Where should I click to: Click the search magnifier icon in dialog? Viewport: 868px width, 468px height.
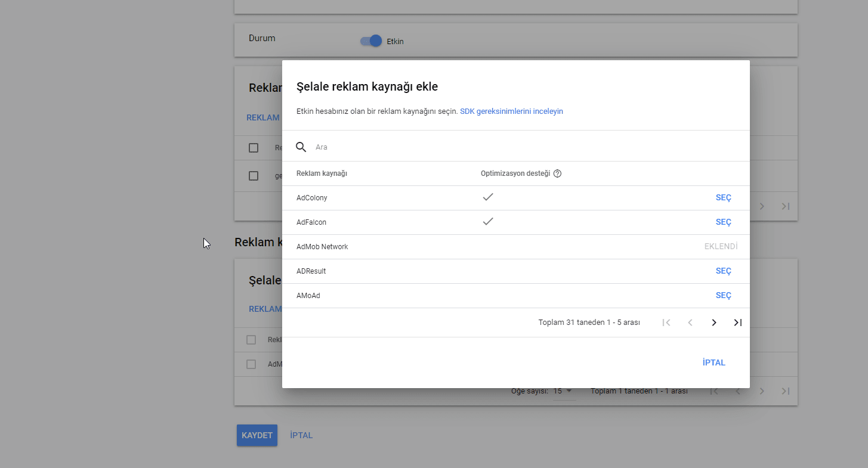tap(301, 147)
